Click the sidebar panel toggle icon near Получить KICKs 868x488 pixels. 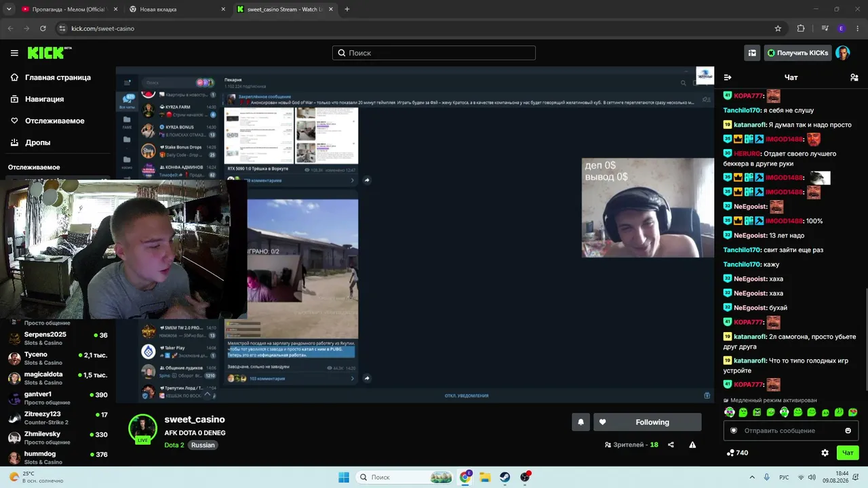(x=752, y=53)
